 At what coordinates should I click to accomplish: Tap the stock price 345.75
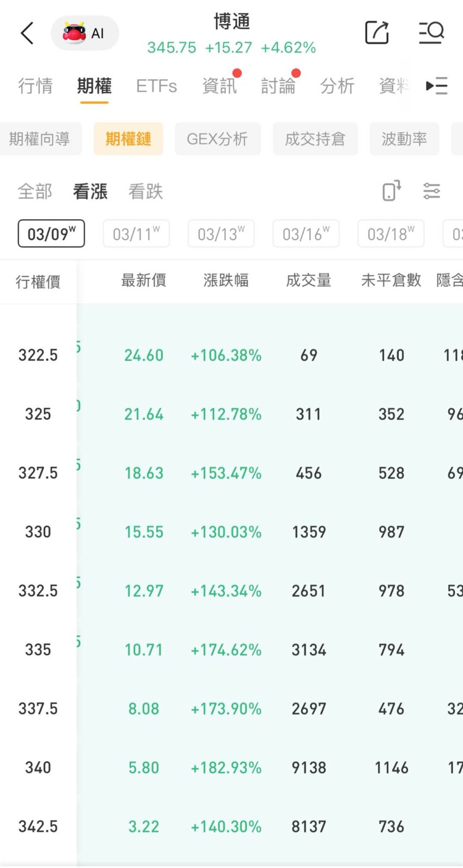[x=172, y=48]
